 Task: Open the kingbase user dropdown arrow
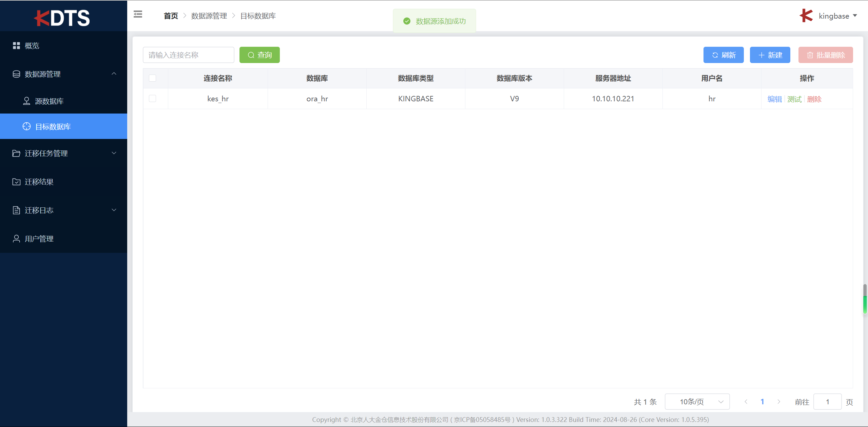(x=855, y=16)
